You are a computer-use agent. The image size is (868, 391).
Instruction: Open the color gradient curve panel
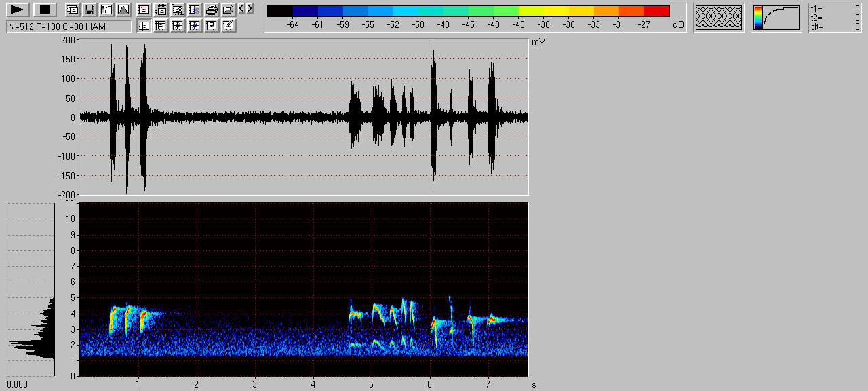(776, 17)
